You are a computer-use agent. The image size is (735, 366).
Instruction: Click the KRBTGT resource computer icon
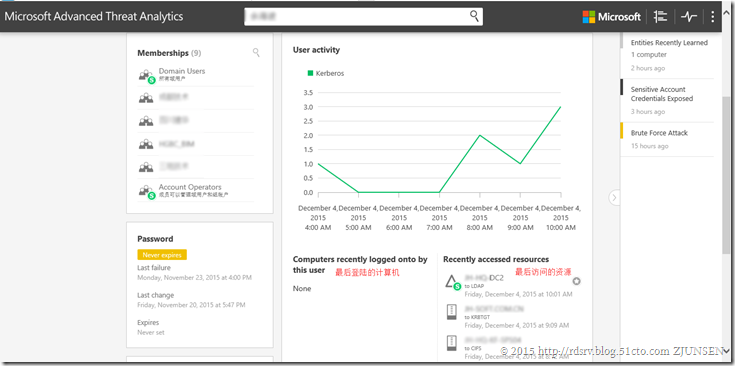tap(451, 313)
